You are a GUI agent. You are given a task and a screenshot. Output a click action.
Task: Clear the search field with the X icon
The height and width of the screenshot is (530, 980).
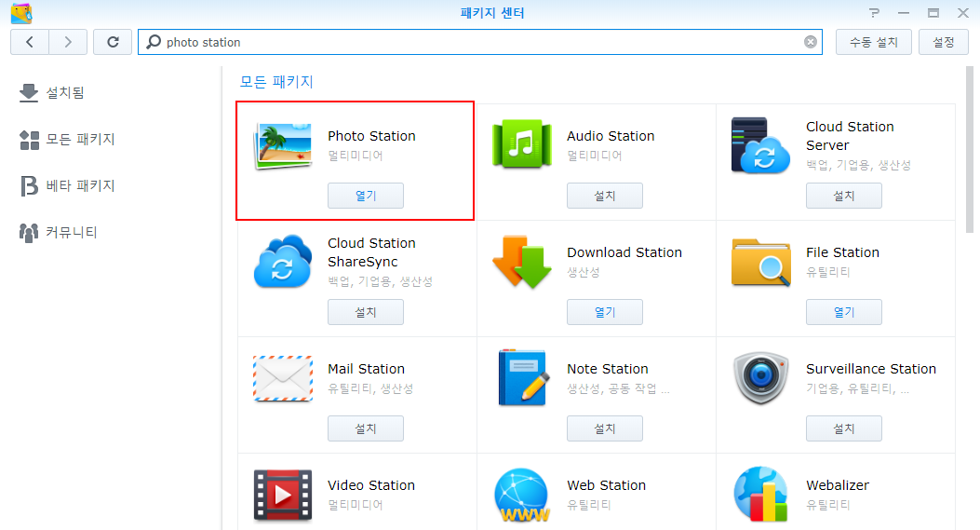pyautogui.click(x=810, y=42)
